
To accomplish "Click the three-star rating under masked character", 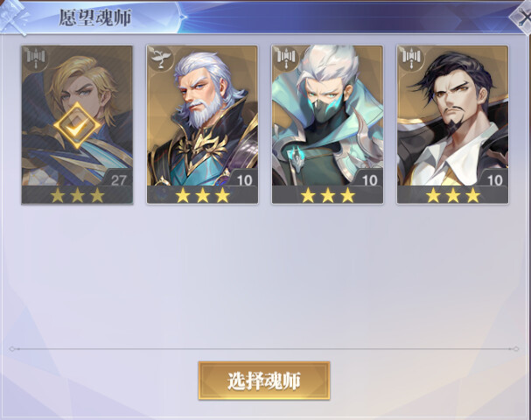I will [328, 195].
